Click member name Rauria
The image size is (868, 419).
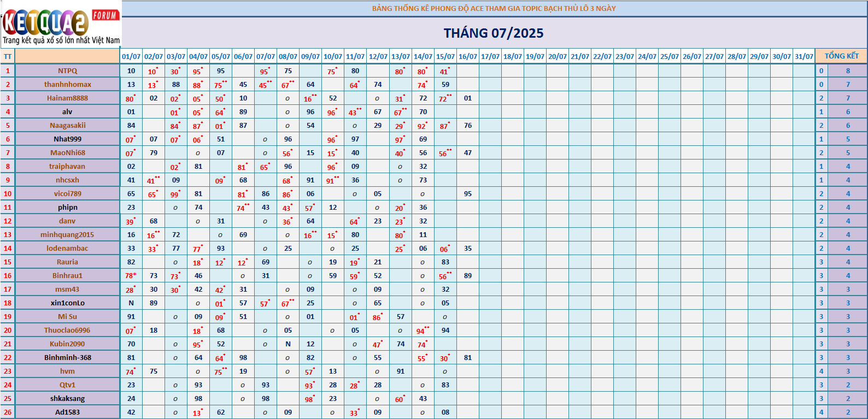(68, 262)
